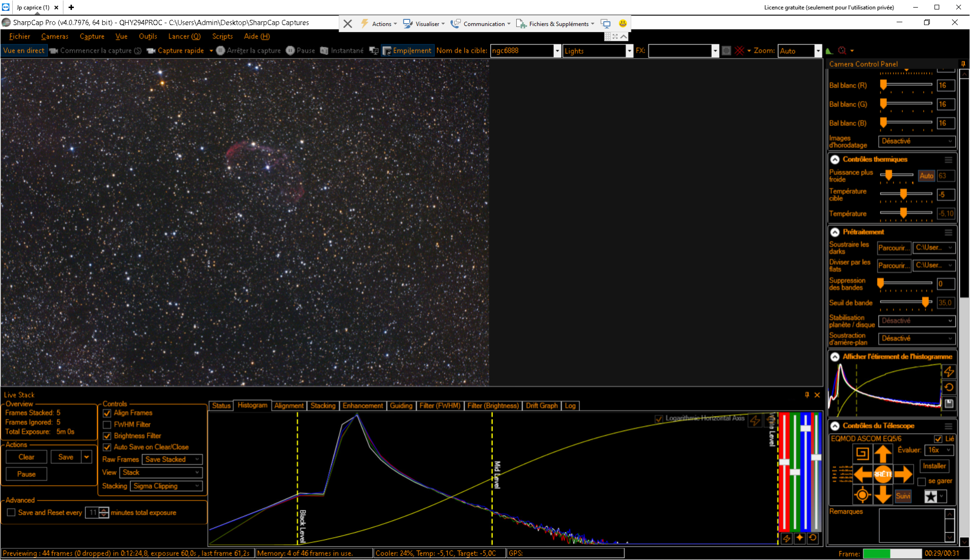Click the spiral search icon in telescope controls

coord(862,453)
